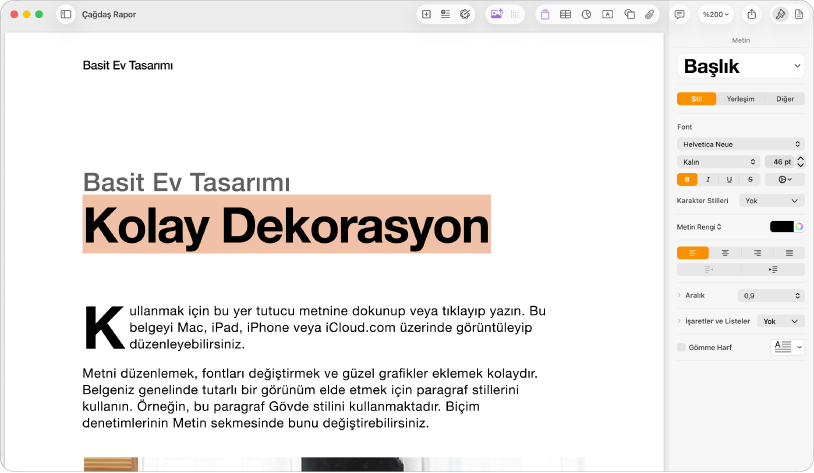Viewport: 814px width, 473px height.
Task: Add a comment via speech bubble icon
Action: (680, 15)
